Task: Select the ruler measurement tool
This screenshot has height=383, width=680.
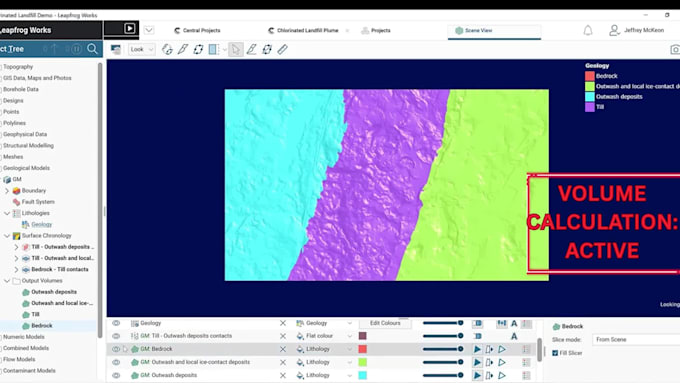Action: [x=282, y=49]
